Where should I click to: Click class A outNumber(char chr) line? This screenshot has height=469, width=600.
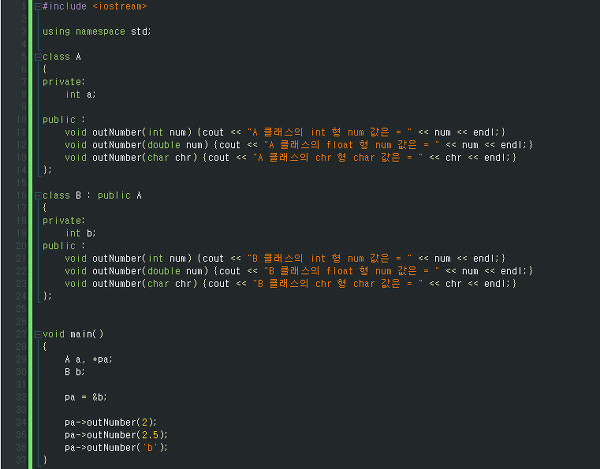[x=290, y=158]
